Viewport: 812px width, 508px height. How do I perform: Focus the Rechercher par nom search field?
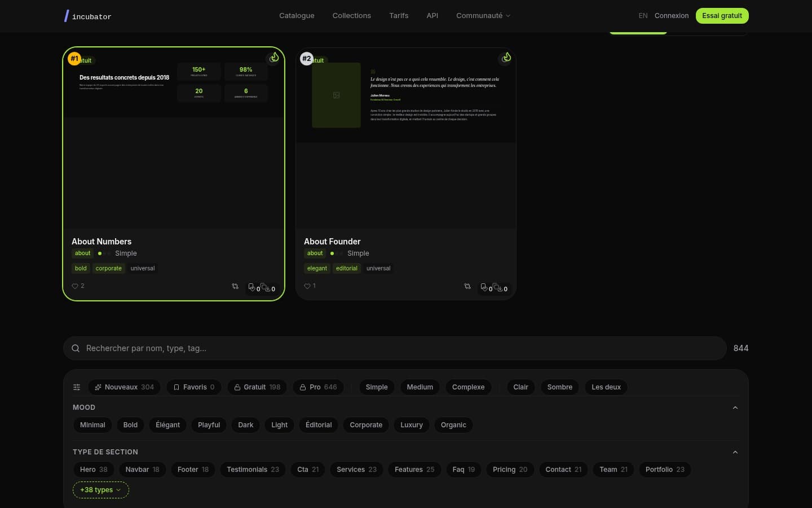point(395,348)
